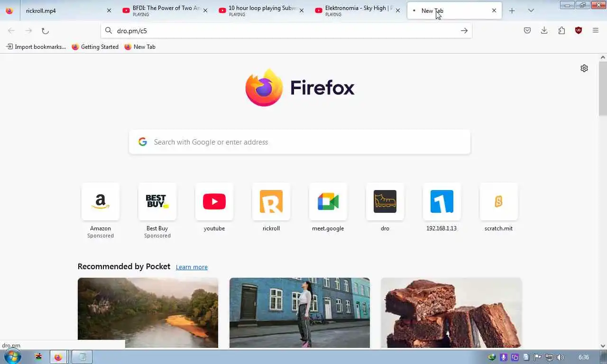Open the Best Buy sponsored shortcut
Image resolution: width=607 pixels, height=364 pixels.
pos(157,201)
